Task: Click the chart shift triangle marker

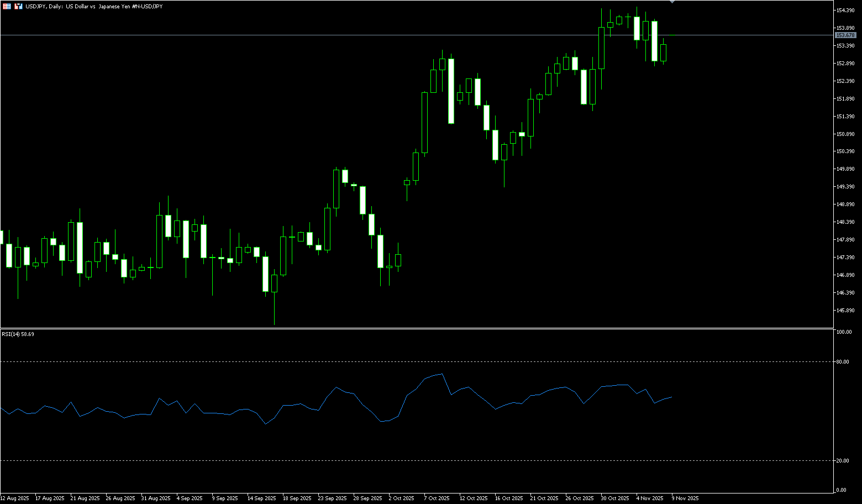Action: (672, 2)
